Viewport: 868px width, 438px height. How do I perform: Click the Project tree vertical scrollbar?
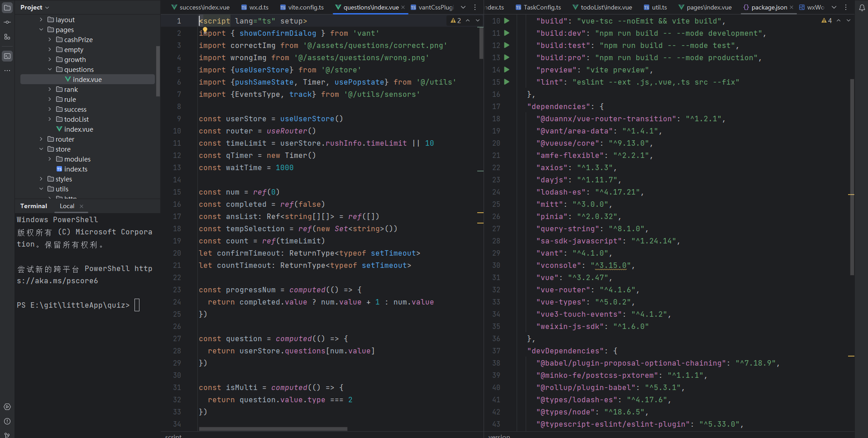coord(158,71)
